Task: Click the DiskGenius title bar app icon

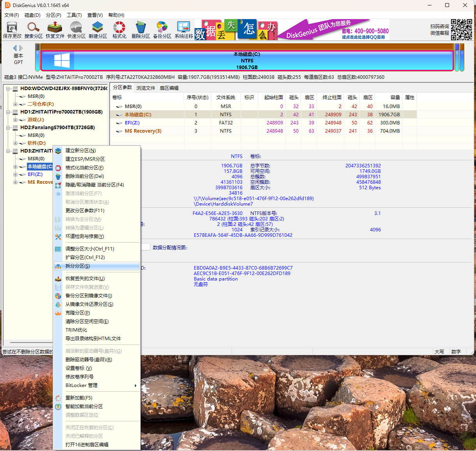Action: [7, 5]
